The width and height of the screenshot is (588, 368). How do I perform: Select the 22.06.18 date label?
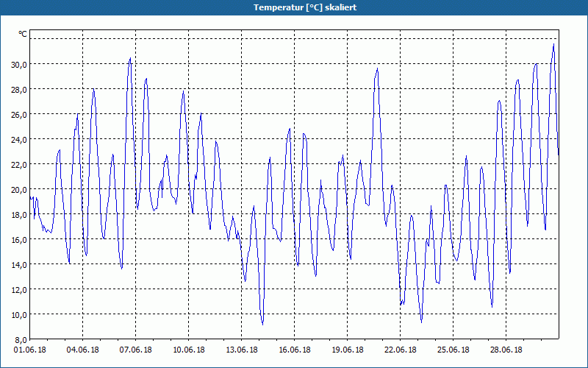pyautogui.click(x=400, y=350)
